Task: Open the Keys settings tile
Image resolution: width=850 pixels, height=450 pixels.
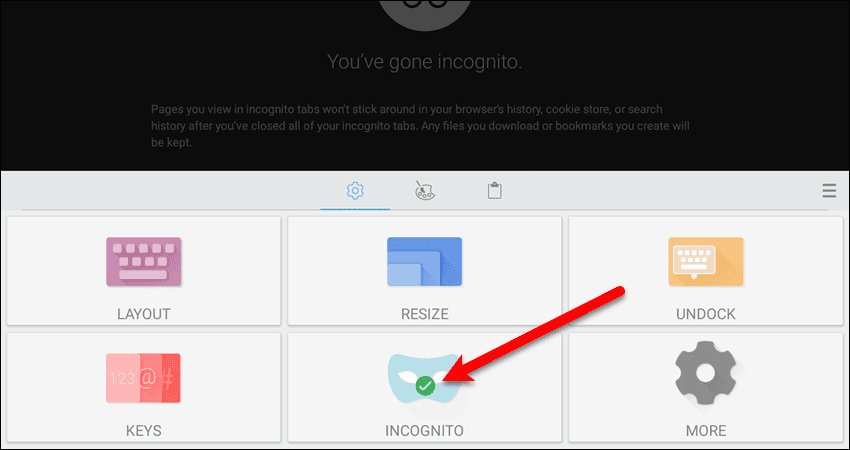Action: point(144,387)
